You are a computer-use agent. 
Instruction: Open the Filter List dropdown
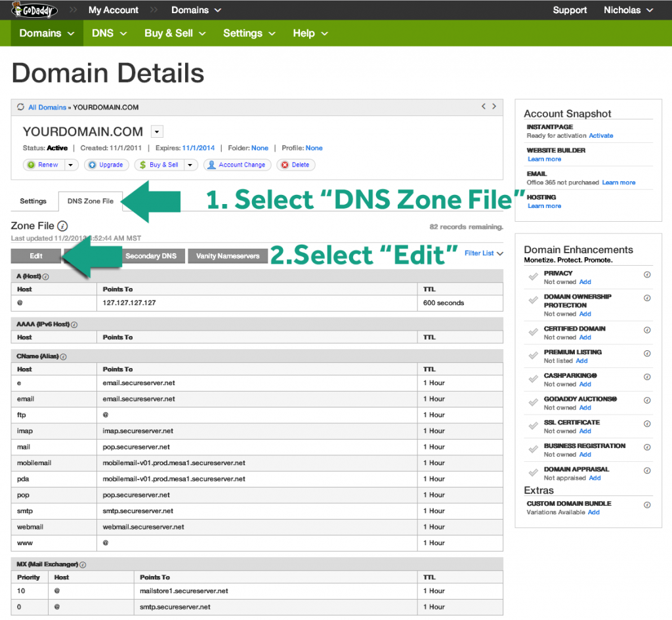click(484, 253)
